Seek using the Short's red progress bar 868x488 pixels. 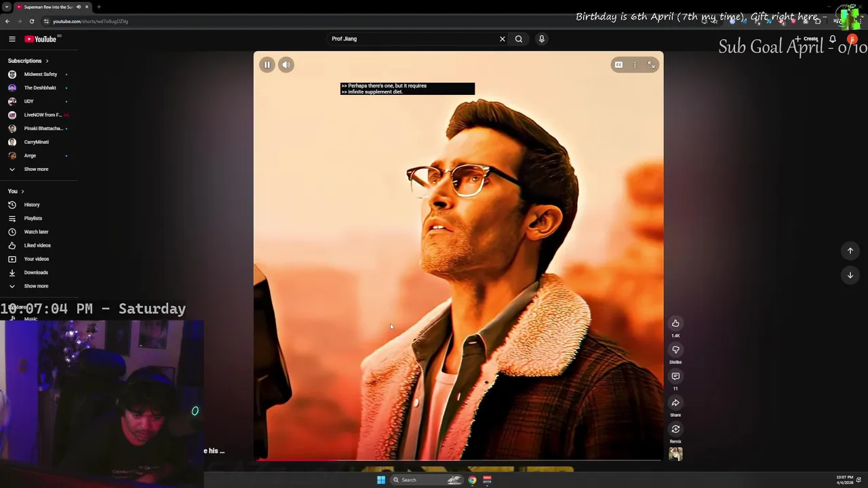point(458,460)
